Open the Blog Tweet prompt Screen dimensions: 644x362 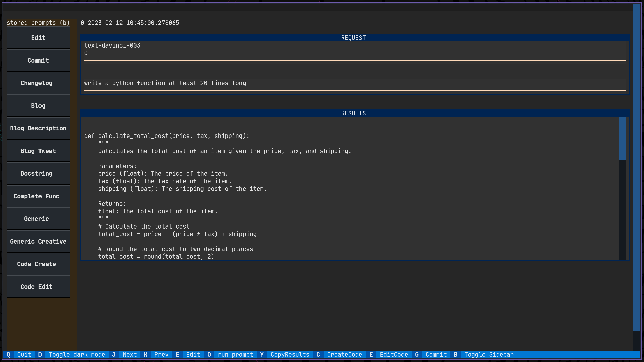pyautogui.click(x=38, y=151)
